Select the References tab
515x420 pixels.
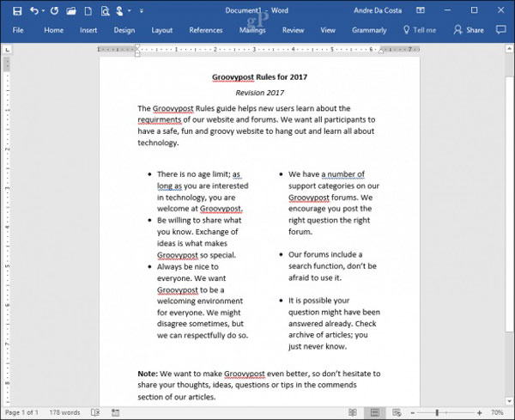click(206, 30)
